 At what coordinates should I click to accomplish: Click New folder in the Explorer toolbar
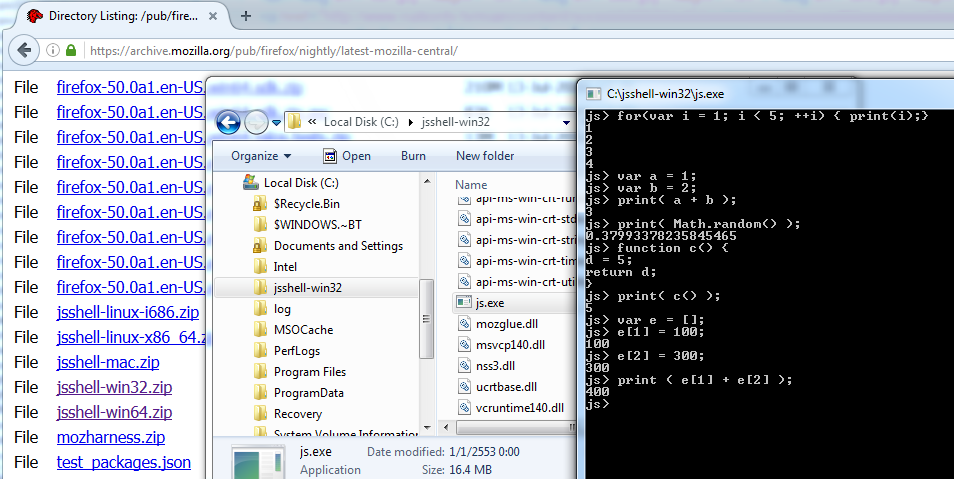point(485,156)
